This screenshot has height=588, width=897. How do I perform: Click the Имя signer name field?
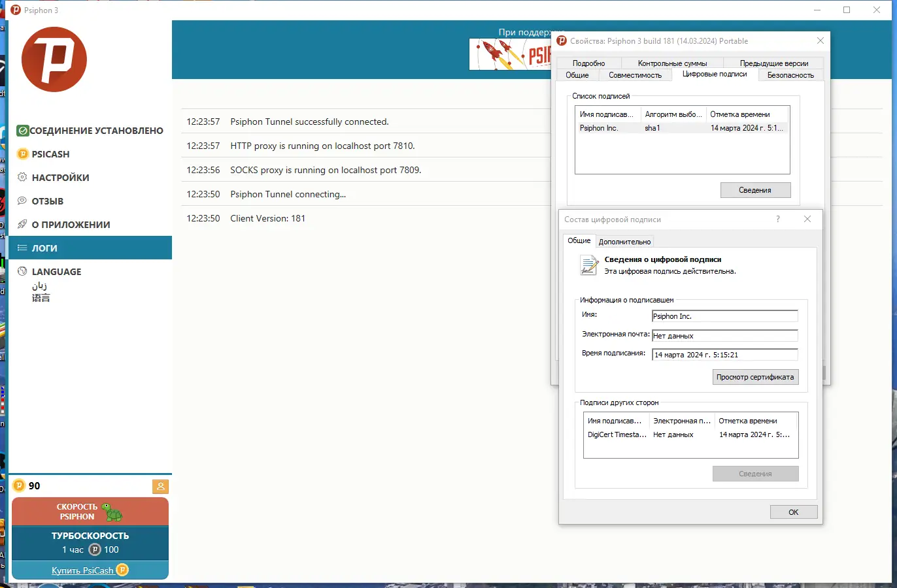(725, 316)
